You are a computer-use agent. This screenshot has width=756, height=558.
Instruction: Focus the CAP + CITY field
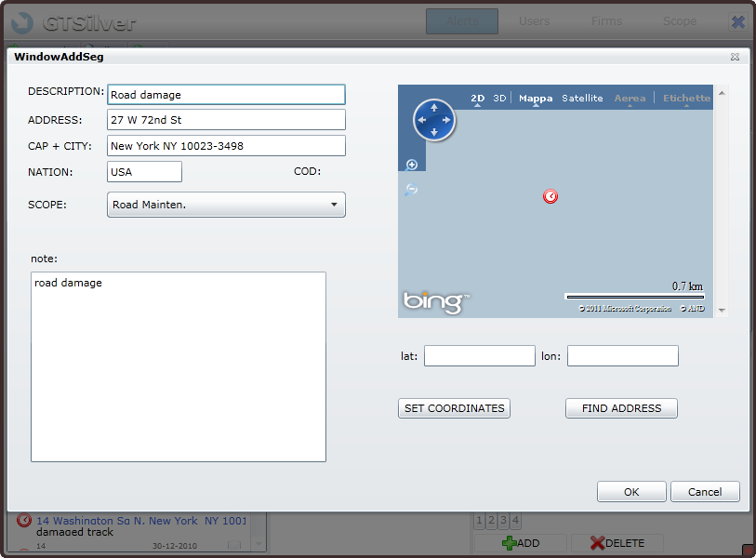coord(226,146)
